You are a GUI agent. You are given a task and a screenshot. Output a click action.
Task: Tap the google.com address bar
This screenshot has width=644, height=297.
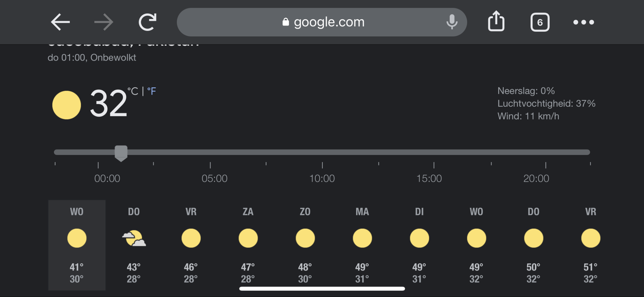322,22
